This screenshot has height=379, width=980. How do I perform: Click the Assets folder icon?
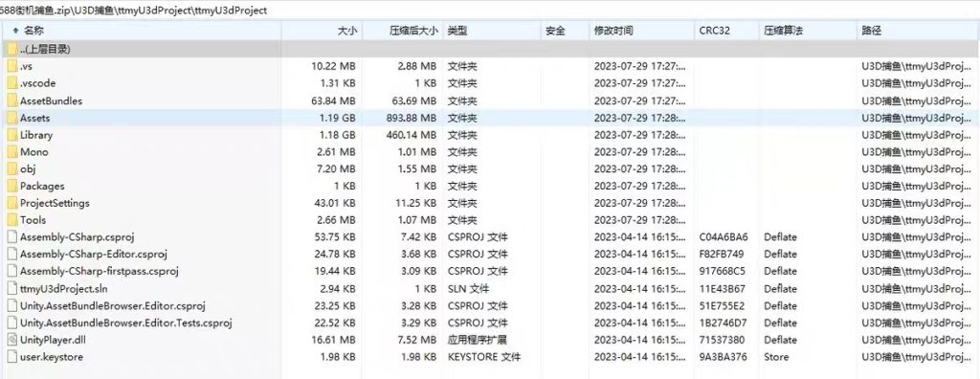[x=11, y=118]
